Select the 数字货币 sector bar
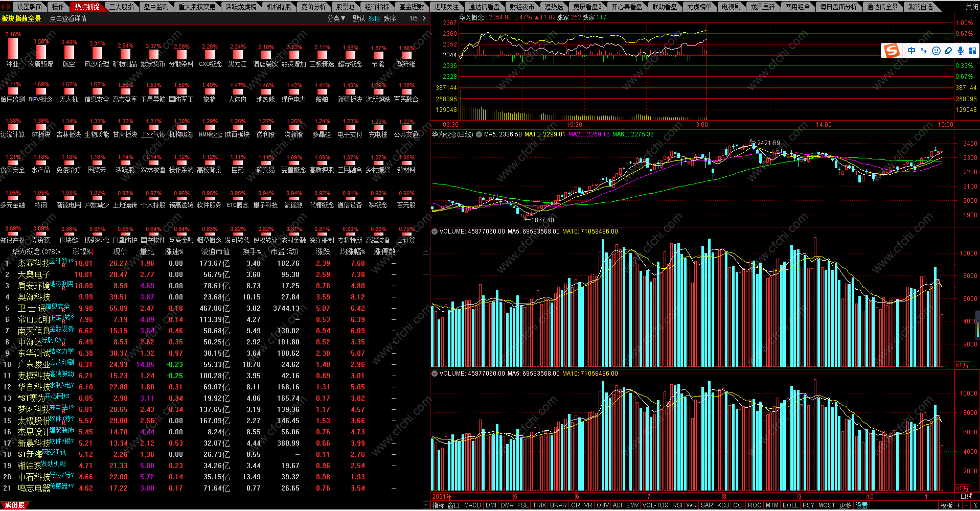 [x=153, y=55]
